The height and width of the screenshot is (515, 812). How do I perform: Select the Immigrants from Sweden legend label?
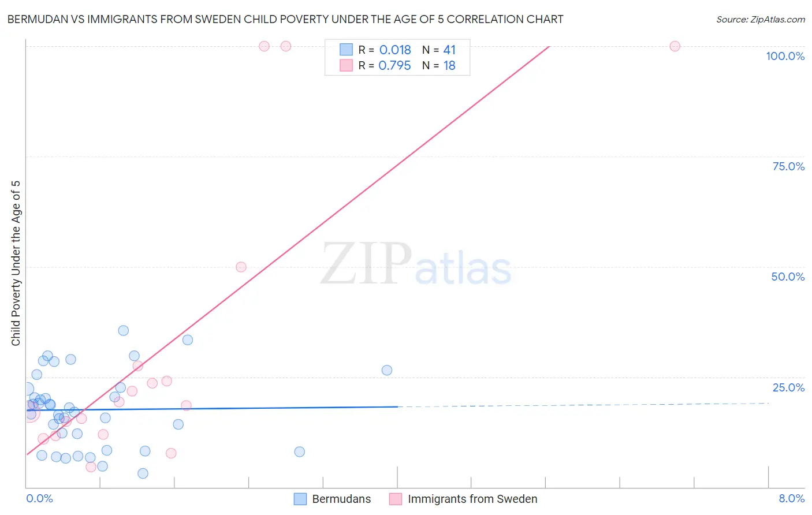click(x=472, y=499)
